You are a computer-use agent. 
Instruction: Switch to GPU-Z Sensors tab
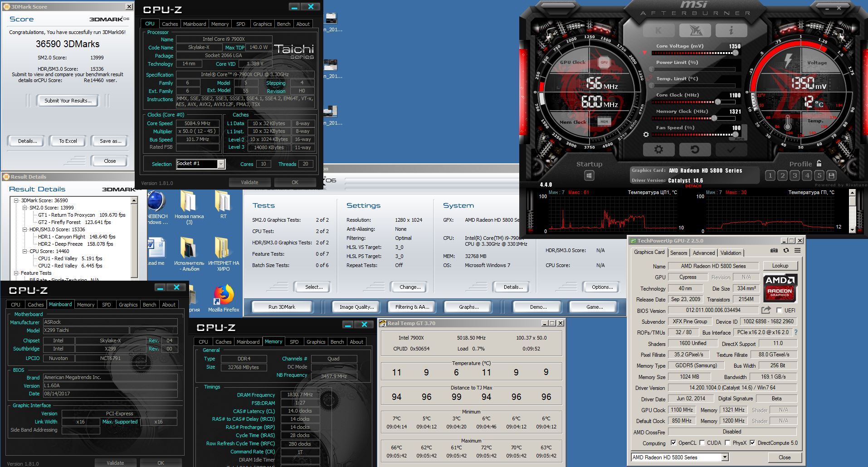(x=678, y=253)
